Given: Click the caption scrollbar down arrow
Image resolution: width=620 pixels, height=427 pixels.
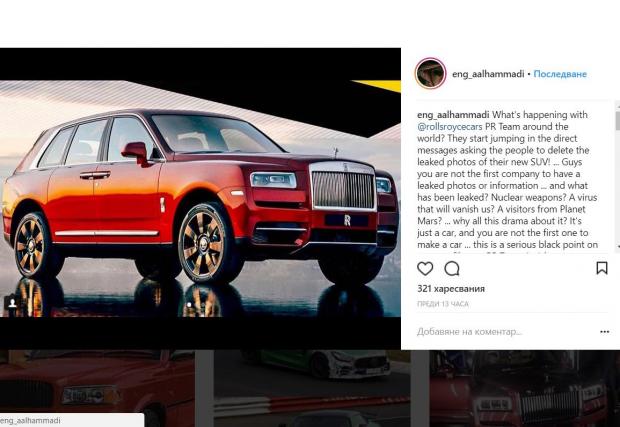Looking at the screenshot, I should (618, 246).
